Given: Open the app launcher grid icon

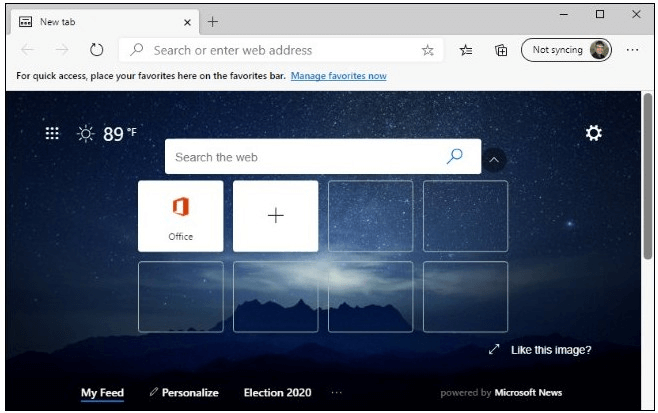Looking at the screenshot, I should [52, 133].
